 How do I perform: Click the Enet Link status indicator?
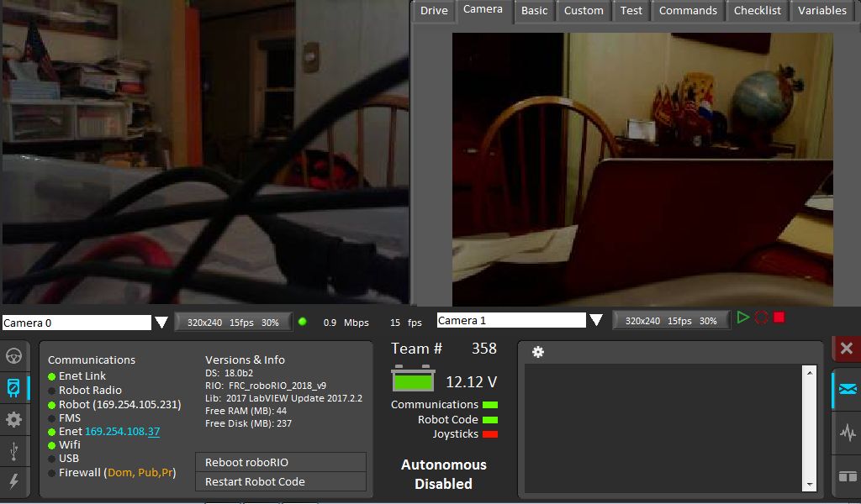pyautogui.click(x=51, y=376)
